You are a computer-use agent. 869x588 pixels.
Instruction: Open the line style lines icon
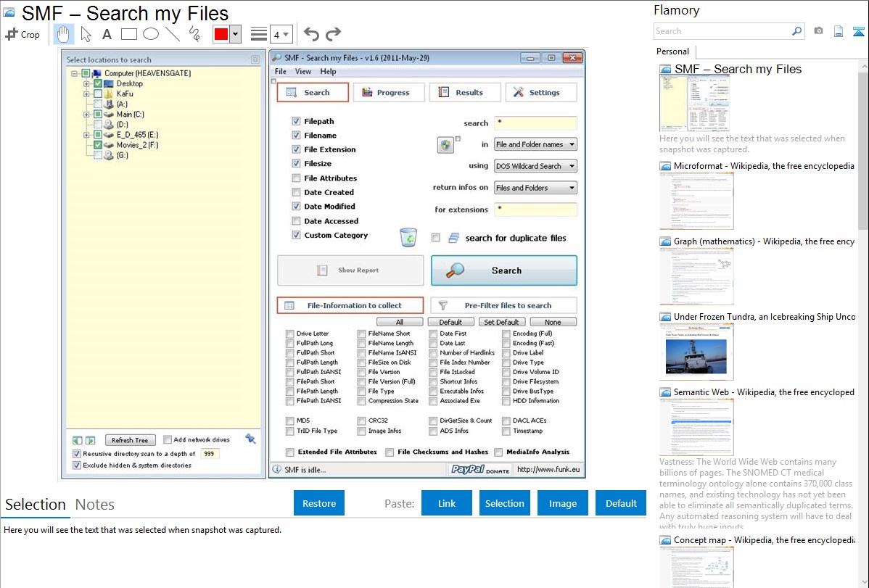click(258, 34)
